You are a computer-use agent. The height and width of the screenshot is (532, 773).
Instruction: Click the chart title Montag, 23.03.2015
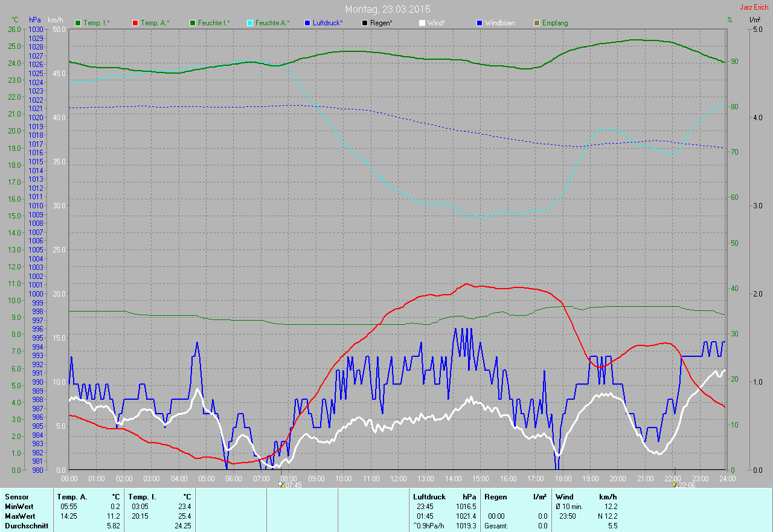[x=388, y=9]
